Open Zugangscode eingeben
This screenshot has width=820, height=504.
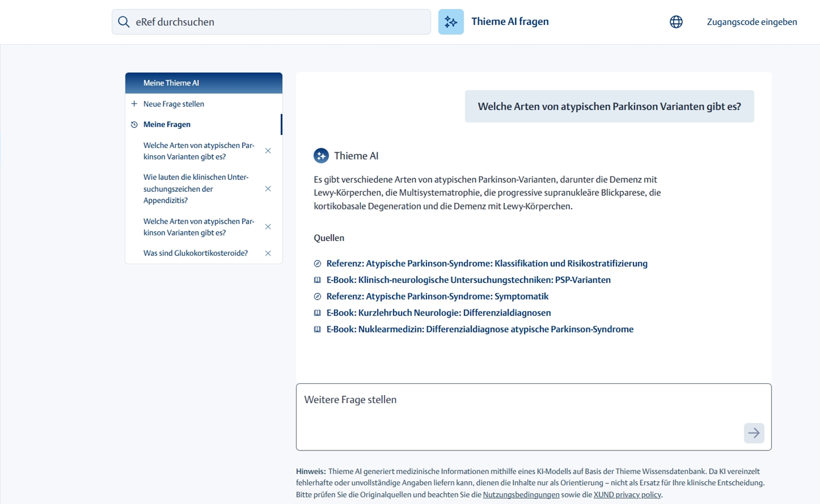[x=752, y=22]
